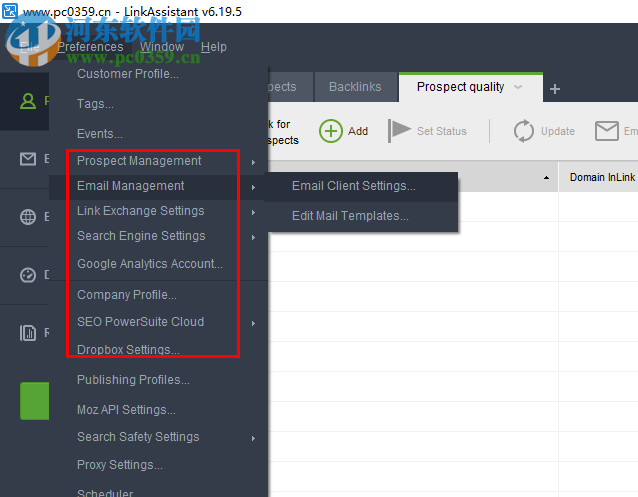638x497 pixels.
Task: Click the Add button label
Action: tap(358, 131)
